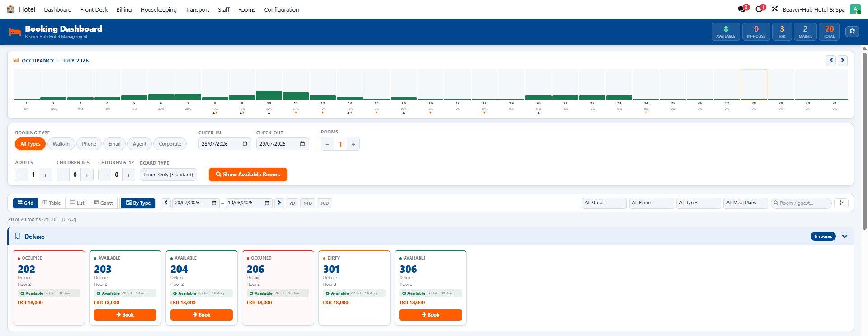Select Agent booking type
Viewport: 868px width, 336px height.
click(x=140, y=144)
